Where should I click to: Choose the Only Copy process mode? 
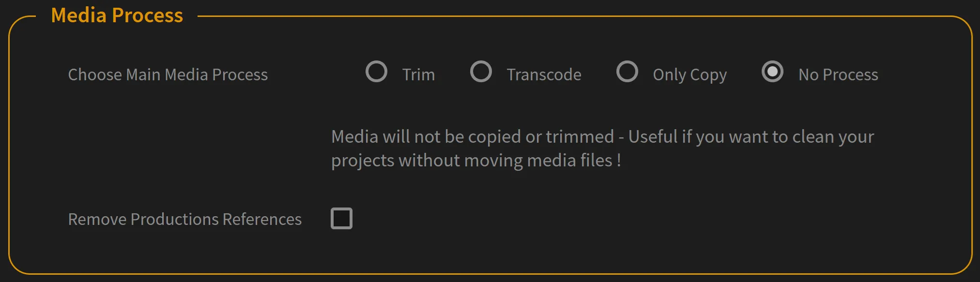628,72
